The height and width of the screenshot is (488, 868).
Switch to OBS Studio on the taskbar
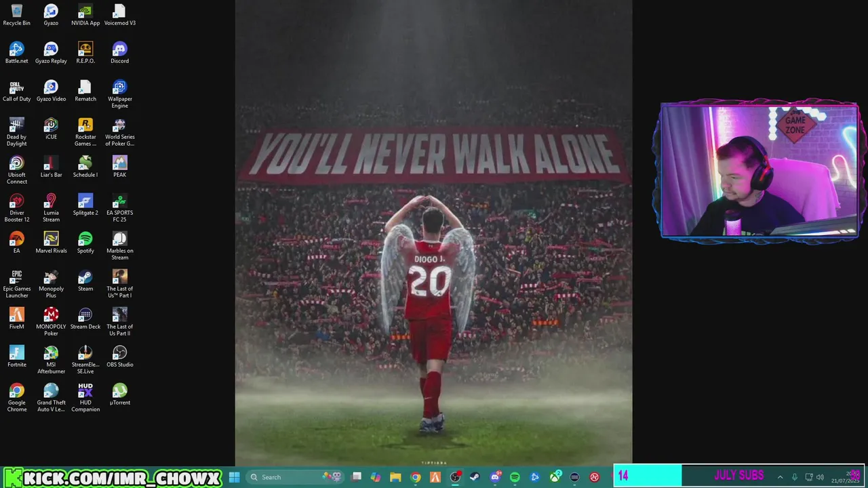click(x=455, y=477)
